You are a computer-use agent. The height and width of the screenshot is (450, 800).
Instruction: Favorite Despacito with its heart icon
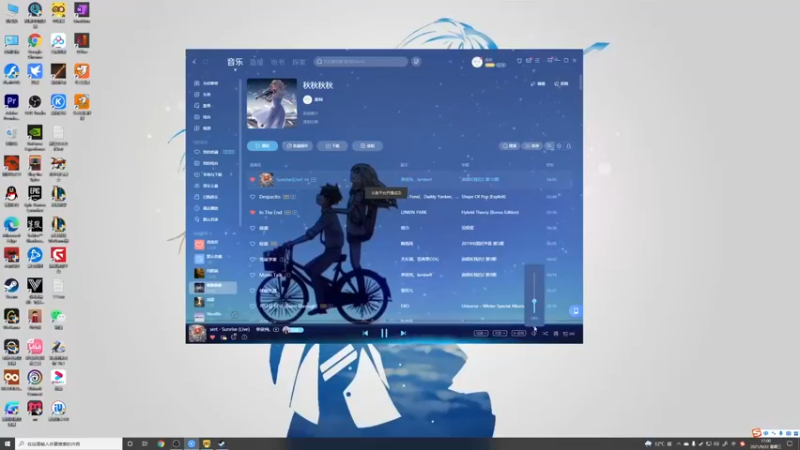click(253, 197)
